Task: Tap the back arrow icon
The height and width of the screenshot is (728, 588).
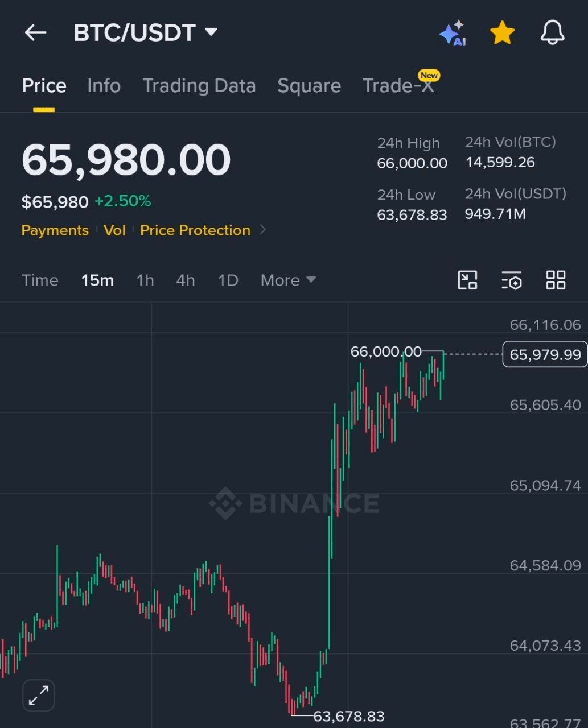Action: pos(35,32)
